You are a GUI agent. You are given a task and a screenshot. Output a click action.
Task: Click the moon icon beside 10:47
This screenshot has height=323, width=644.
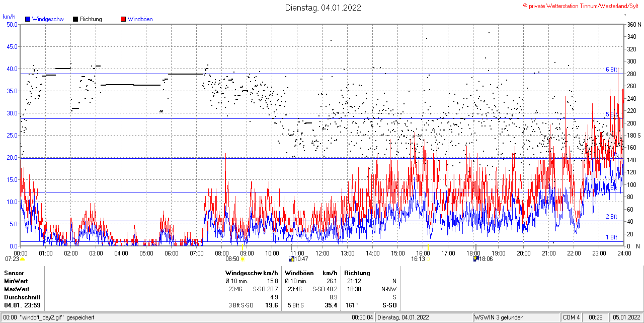coord(291,259)
